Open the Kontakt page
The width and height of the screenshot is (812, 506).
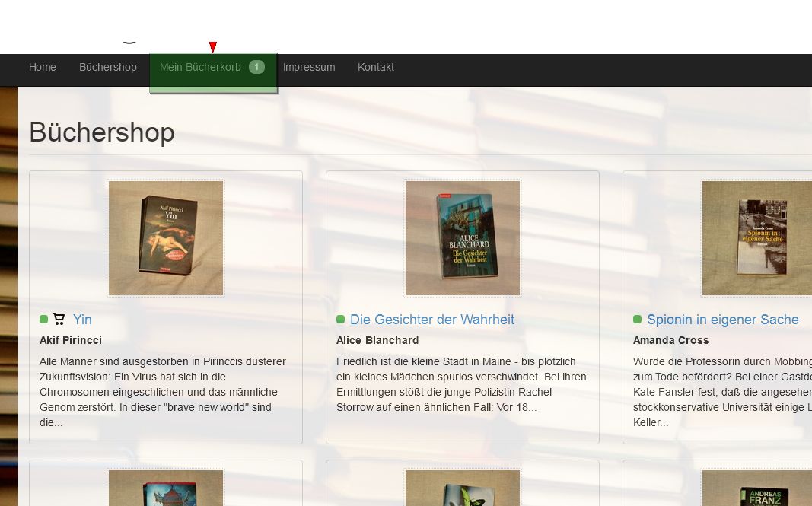pos(376,67)
